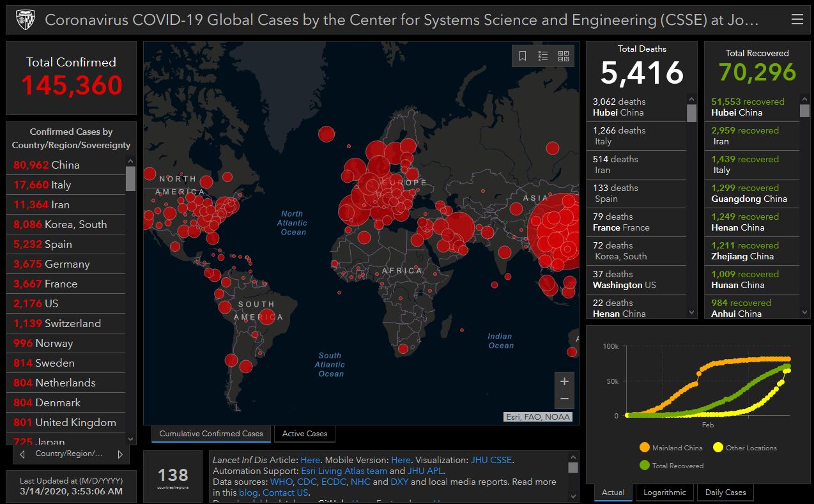Select Germany in confirmed cases list

pos(66,264)
